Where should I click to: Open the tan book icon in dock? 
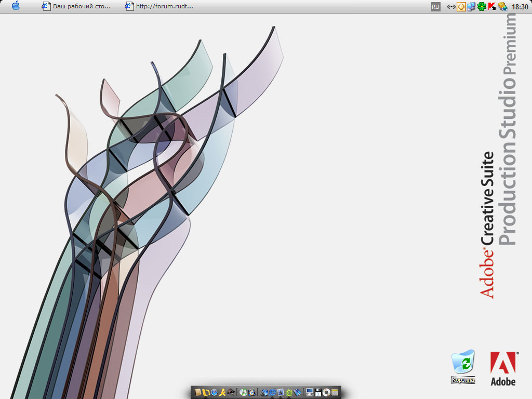[198, 392]
